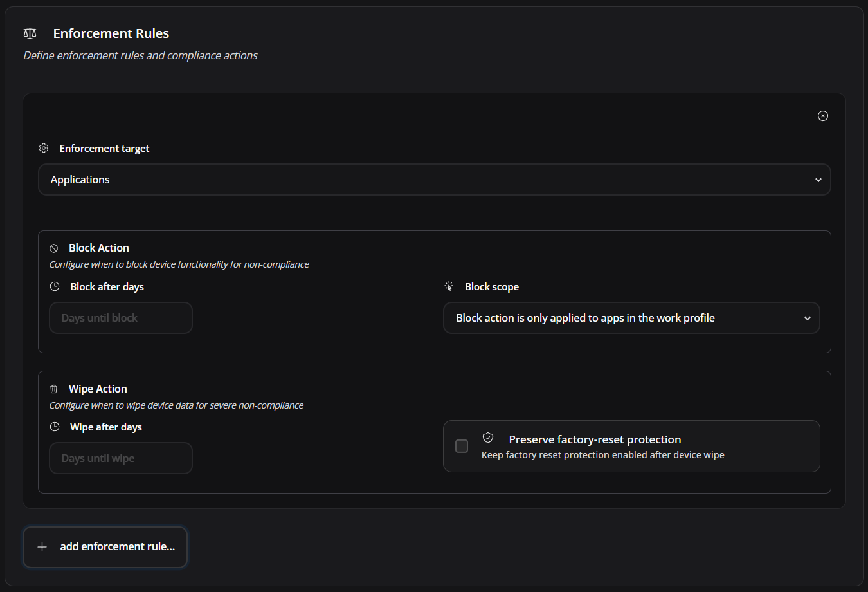Open the Applications enforcement target dropdown
The image size is (868, 592).
coord(435,180)
